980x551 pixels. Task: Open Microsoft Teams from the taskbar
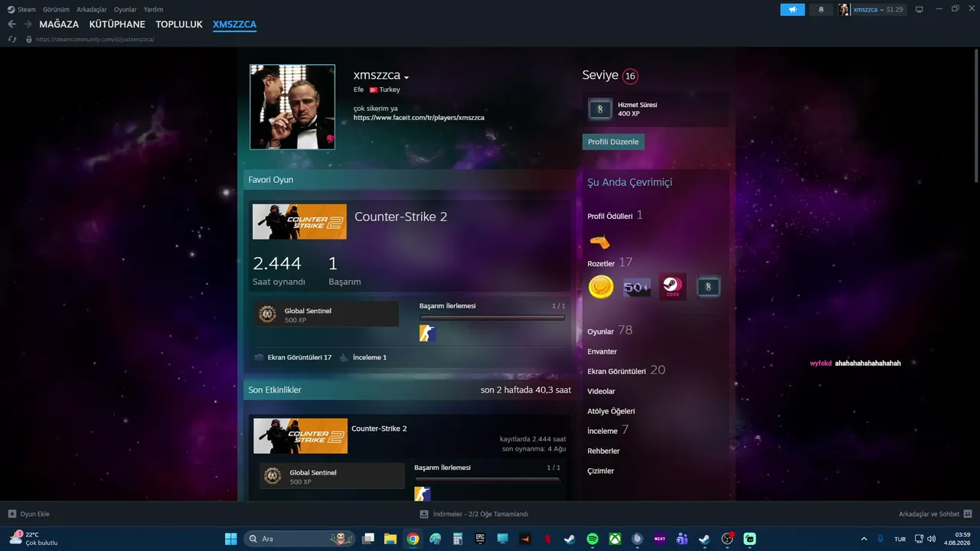pyautogui.click(x=682, y=539)
